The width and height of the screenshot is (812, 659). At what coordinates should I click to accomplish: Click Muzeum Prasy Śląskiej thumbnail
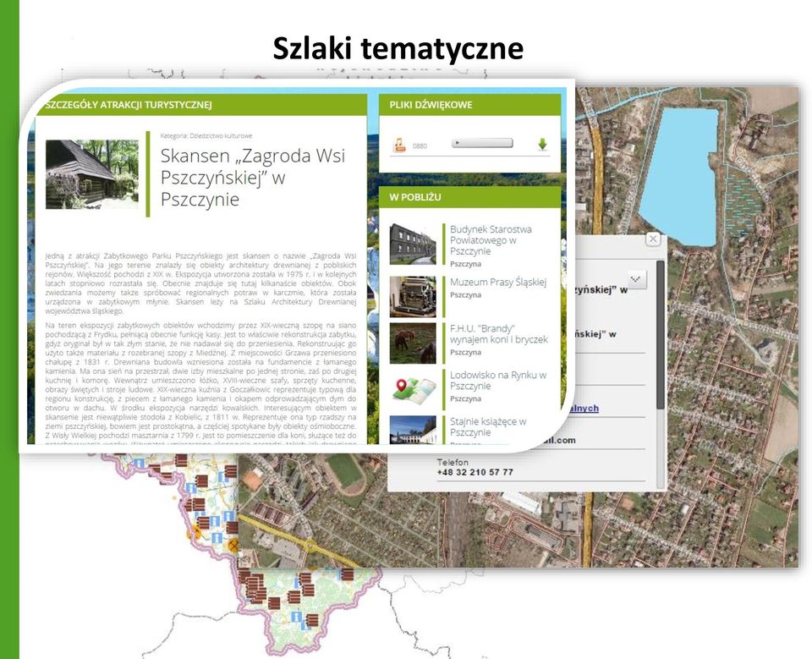tap(413, 296)
